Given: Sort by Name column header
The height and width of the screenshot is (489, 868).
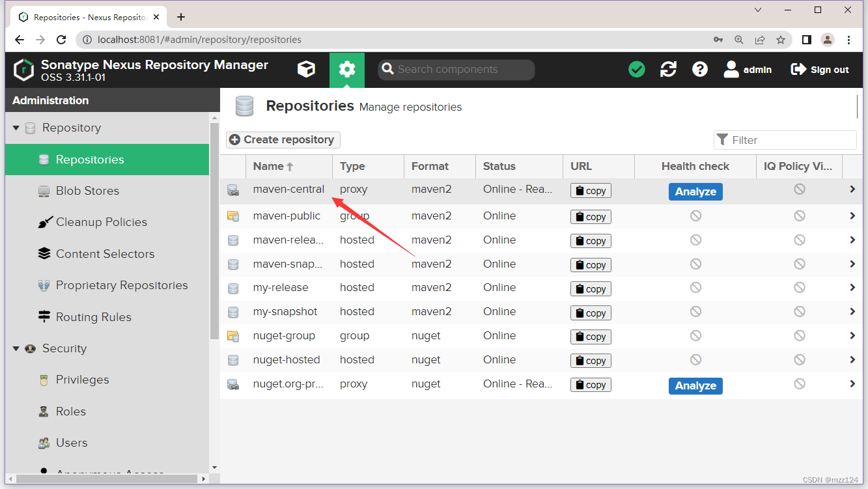Looking at the screenshot, I should (289, 166).
